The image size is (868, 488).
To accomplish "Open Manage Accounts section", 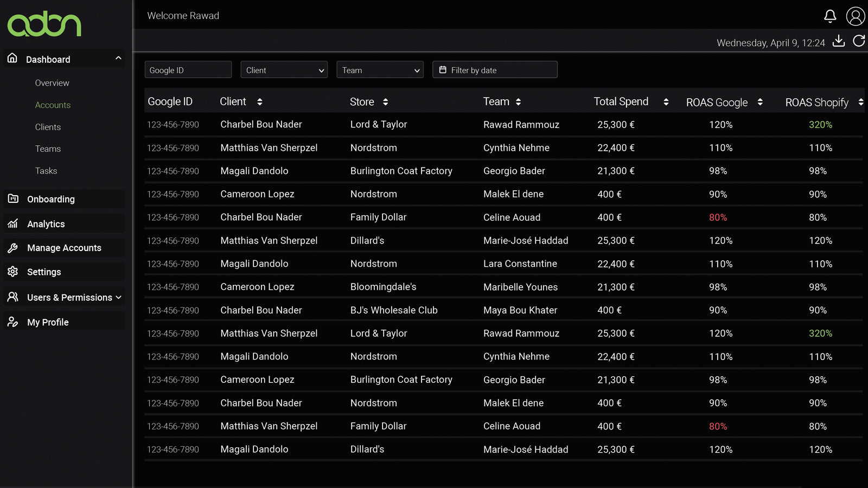I will point(64,248).
